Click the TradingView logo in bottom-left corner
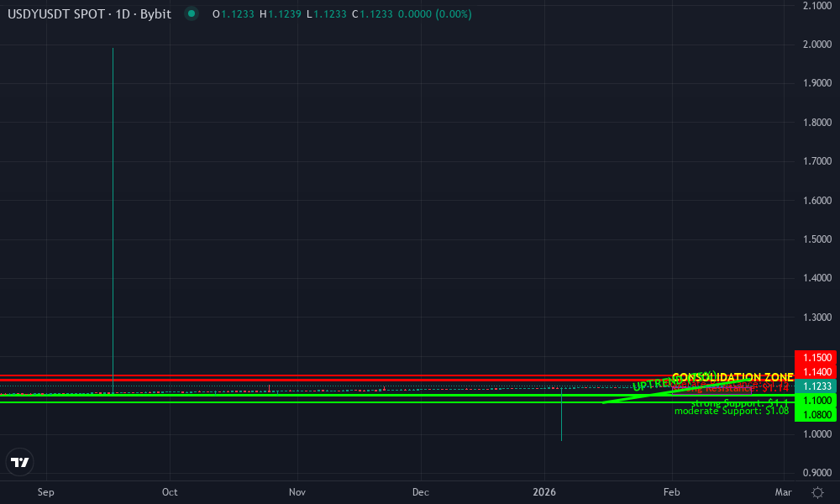Image resolution: width=840 pixels, height=504 pixels. [x=20, y=462]
